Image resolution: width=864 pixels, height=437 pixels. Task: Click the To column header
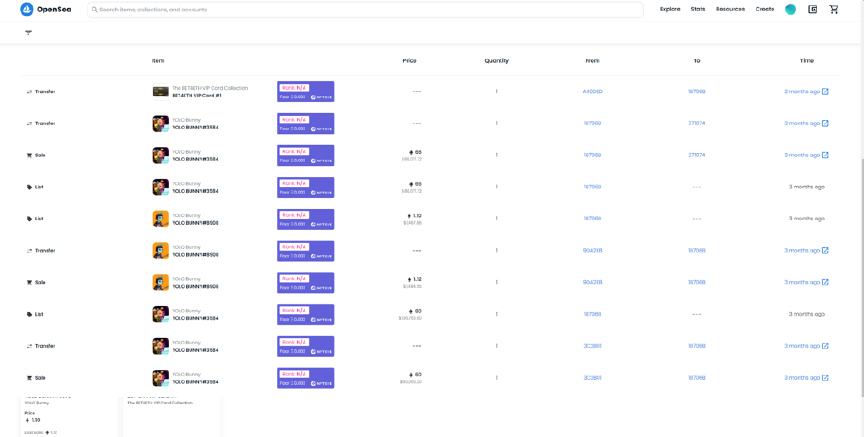[697, 61]
